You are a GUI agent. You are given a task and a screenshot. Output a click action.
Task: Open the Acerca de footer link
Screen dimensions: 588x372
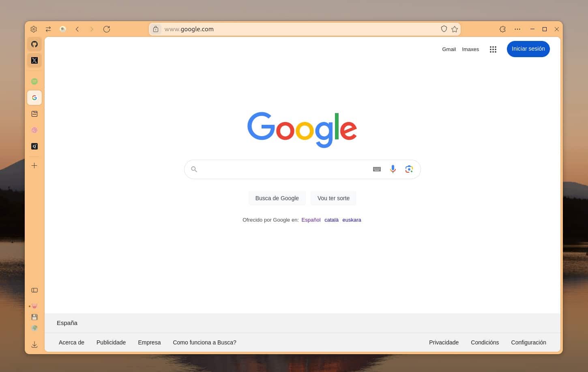click(71, 342)
